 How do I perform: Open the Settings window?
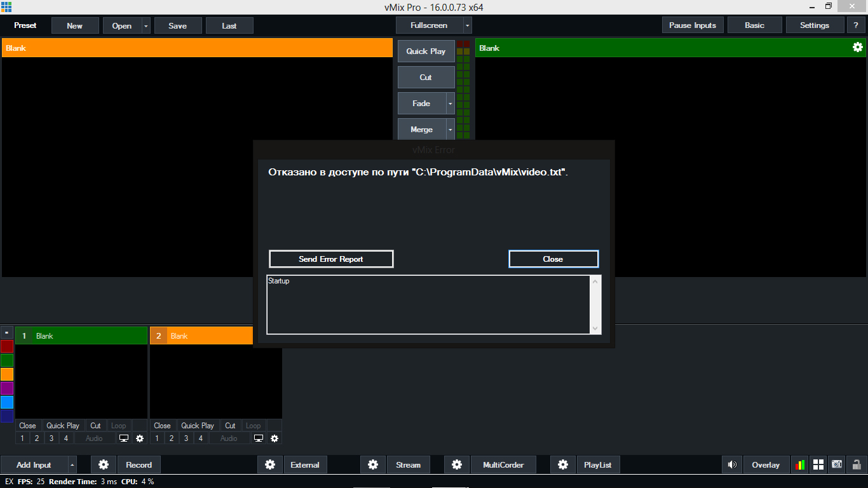pos(815,25)
